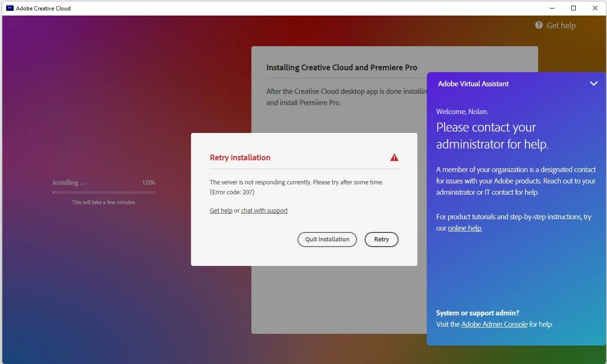Click the Get help text at top right

[561, 25]
